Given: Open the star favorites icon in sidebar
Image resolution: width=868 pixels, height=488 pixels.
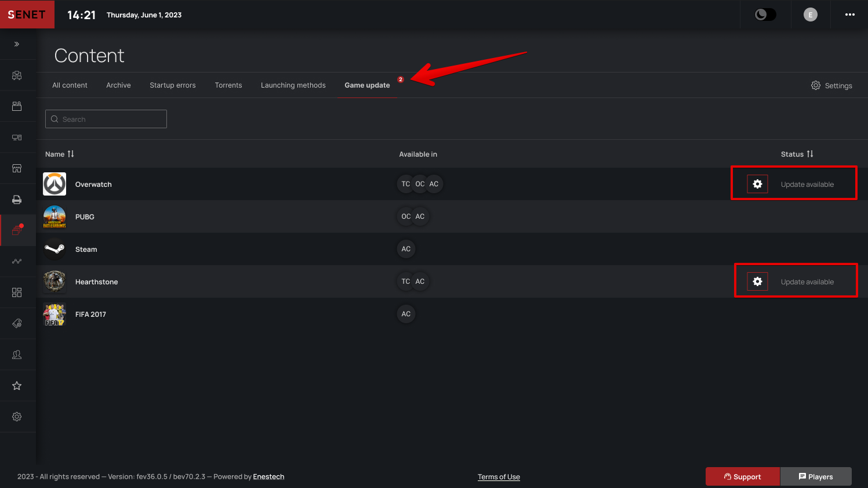Looking at the screenshot, I should tap(17, 386).
